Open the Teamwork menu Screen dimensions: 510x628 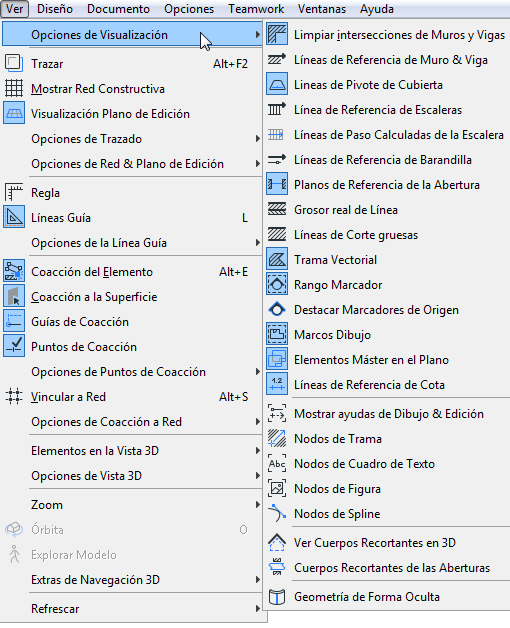tap(256, 9)
